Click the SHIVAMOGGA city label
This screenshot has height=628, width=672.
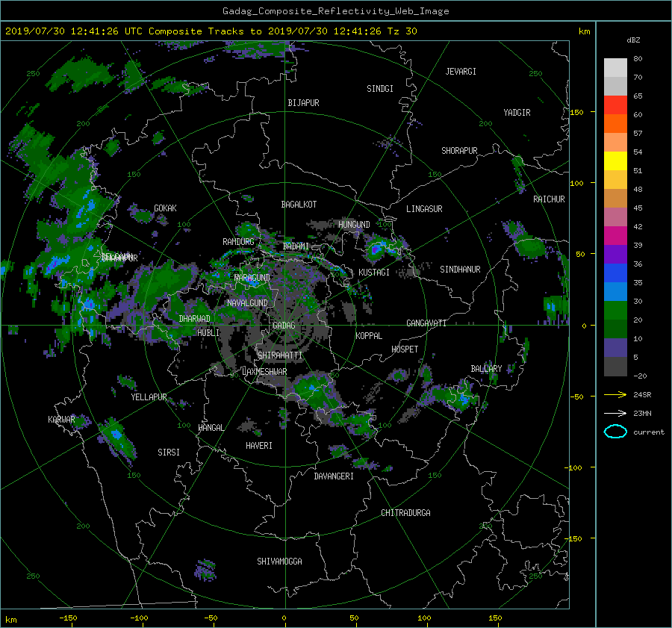(279, 562)
